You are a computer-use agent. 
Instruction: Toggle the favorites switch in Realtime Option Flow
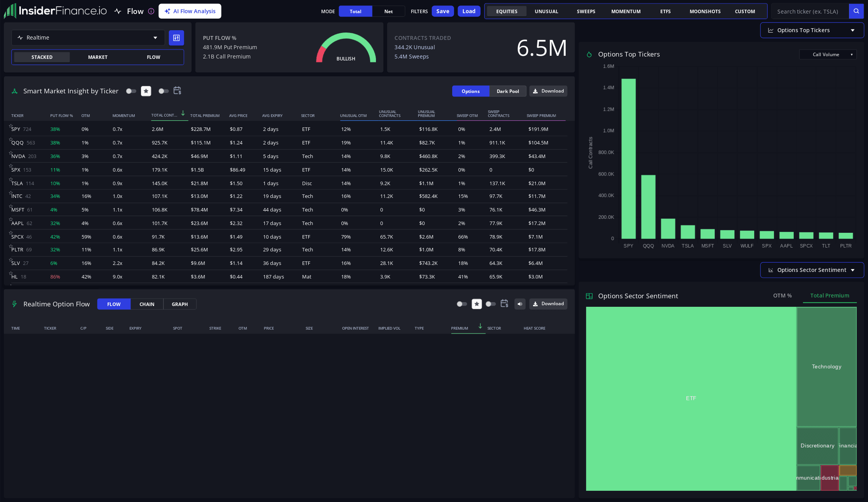(x=461, y=304)
